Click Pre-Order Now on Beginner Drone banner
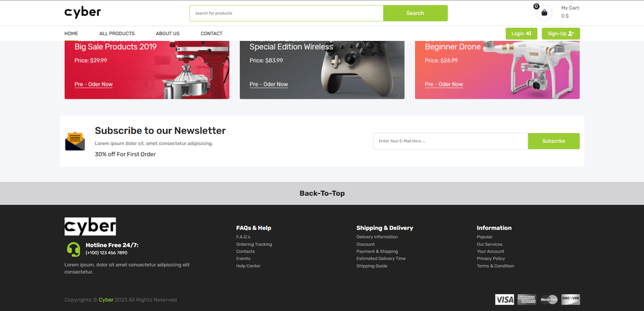 [x=444, y=85]
